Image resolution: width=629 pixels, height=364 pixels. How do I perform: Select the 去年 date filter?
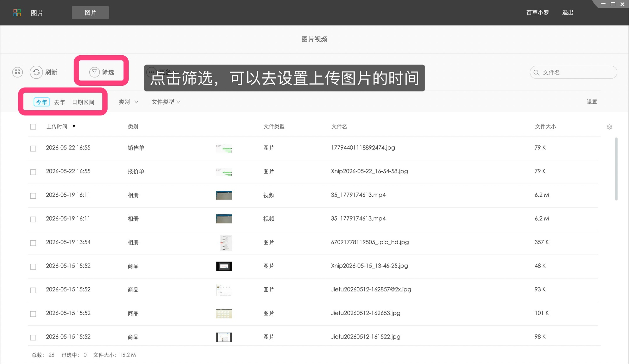point(59,102)
